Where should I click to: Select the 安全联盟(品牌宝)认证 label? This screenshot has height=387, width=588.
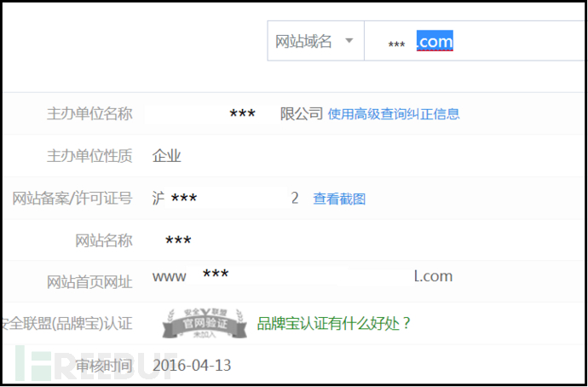pyautogui.click(x=66, y=324)
